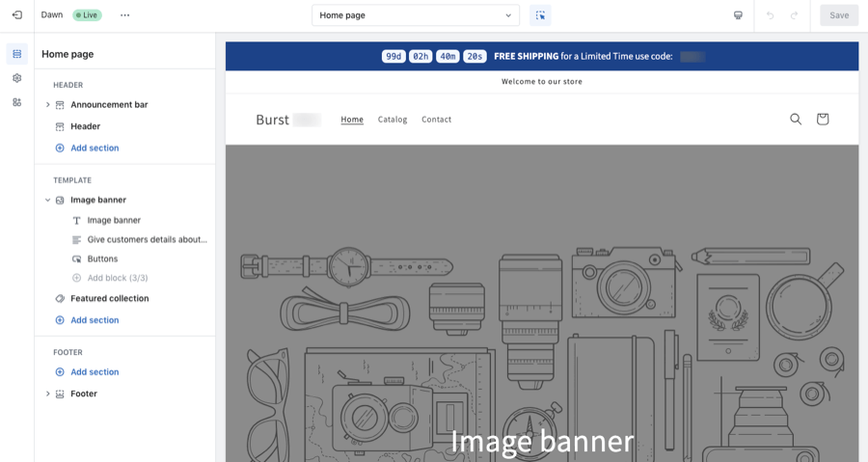Select the Featured collection section
868x462 pixels.
pyautogui.click(x=109, y=299)
